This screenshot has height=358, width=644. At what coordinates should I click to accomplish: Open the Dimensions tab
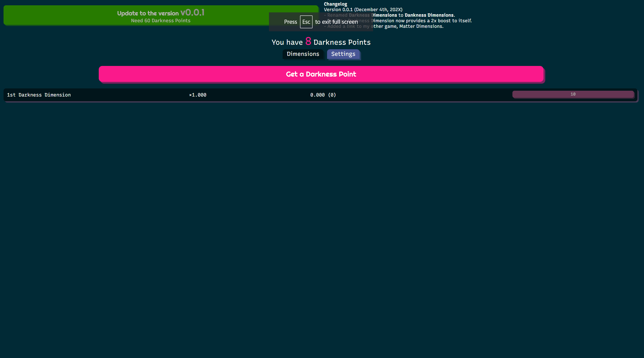click(303, 54)
